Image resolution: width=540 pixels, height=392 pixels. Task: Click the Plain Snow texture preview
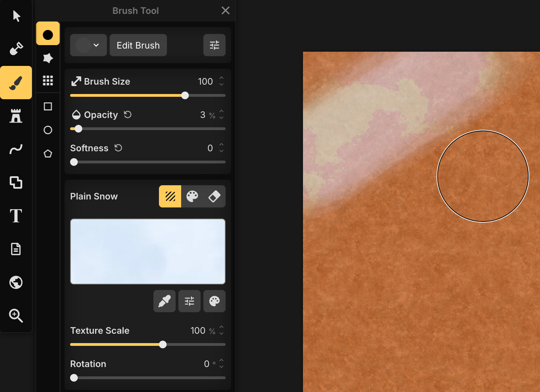point(148,252)
